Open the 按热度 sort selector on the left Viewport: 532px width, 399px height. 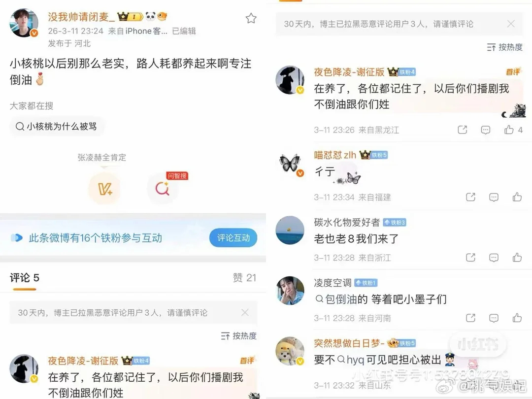pyautogui.click(x=238, y=336)
